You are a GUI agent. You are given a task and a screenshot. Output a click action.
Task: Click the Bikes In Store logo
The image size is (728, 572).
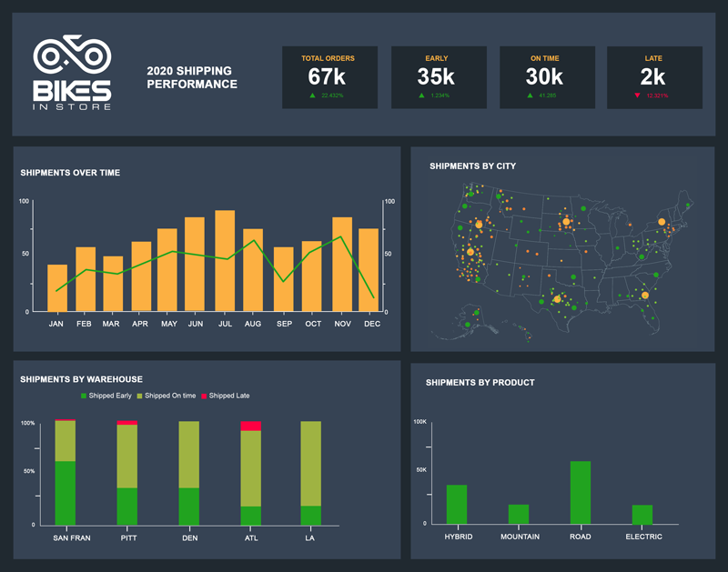coord(73,73)
